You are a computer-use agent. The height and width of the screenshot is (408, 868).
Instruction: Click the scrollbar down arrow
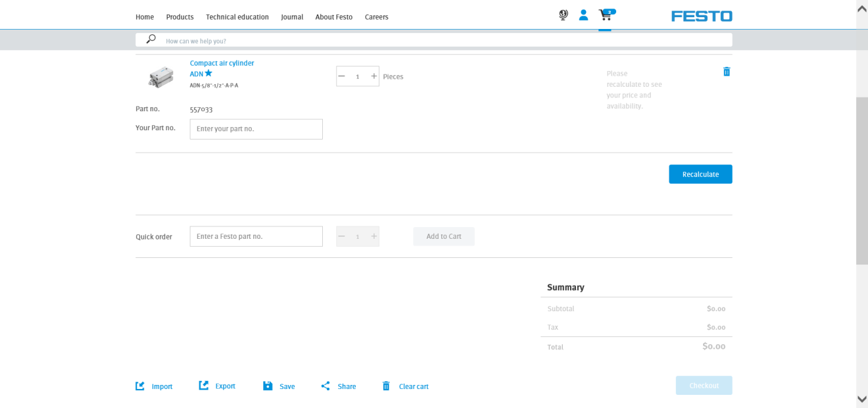[x=861, y=399]
